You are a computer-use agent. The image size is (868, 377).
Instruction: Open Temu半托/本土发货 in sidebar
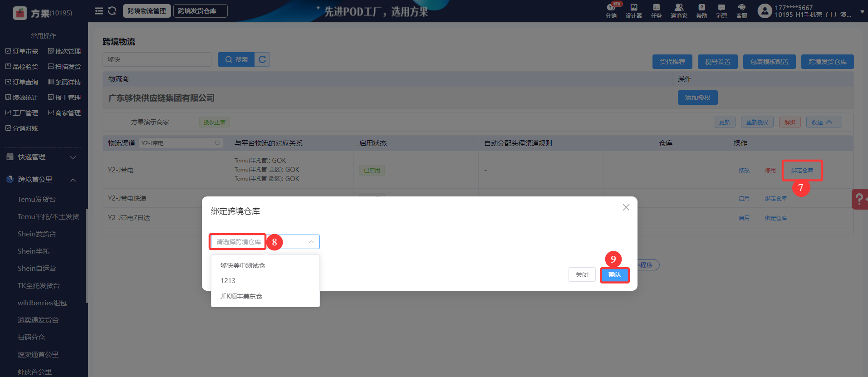click(x=48, y=217)
